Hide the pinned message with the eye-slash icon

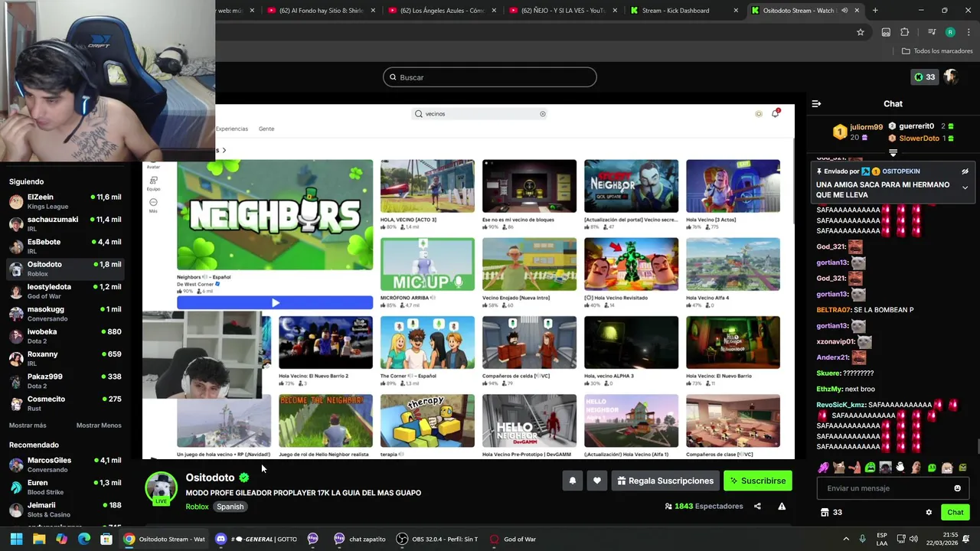965,171
